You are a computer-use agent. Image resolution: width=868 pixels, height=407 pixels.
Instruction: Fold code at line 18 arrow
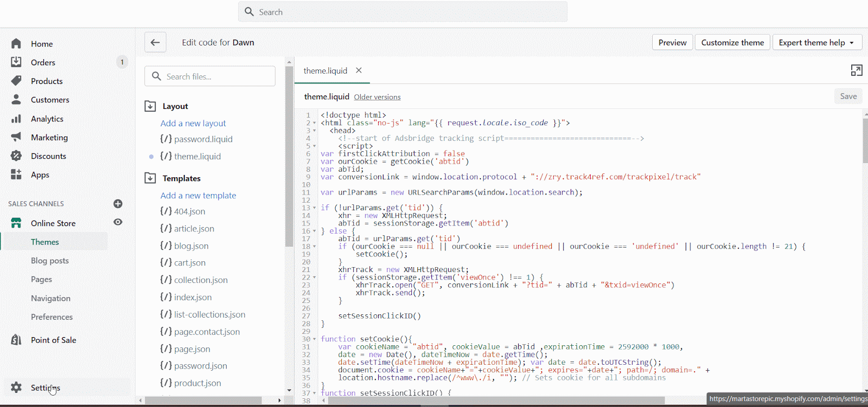(x=314, y=247)
